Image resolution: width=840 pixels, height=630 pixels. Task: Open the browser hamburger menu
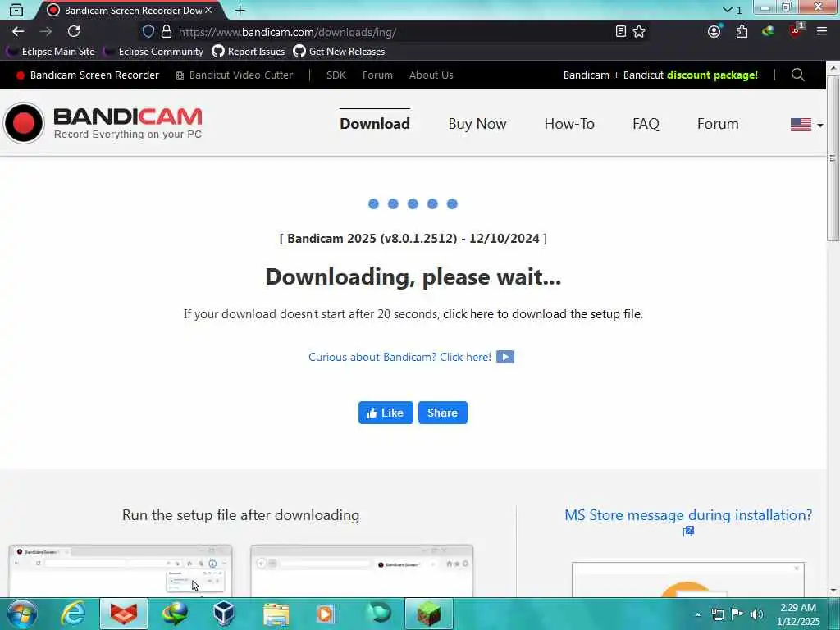(x=822, y=32)
